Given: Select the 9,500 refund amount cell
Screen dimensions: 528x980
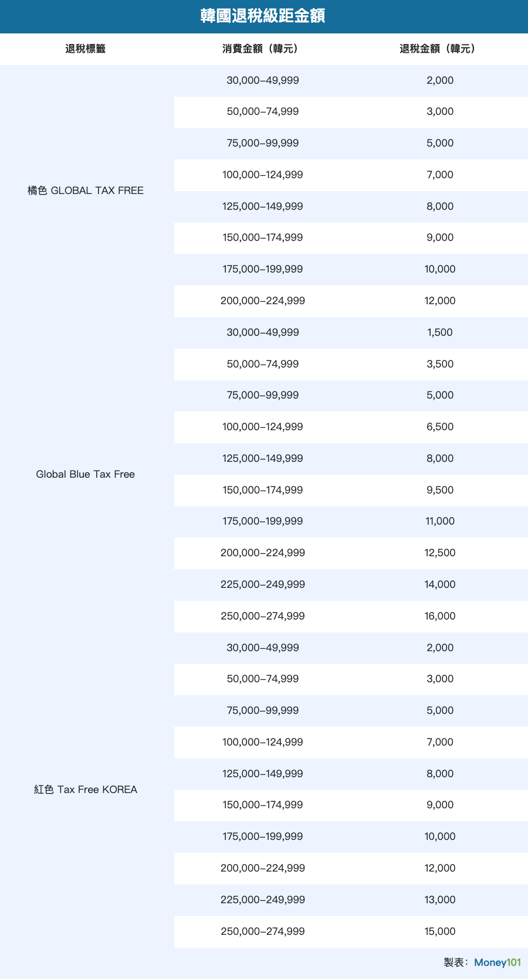Looking at the screenshot, I should pyautogui.click(x=440, y=490).
